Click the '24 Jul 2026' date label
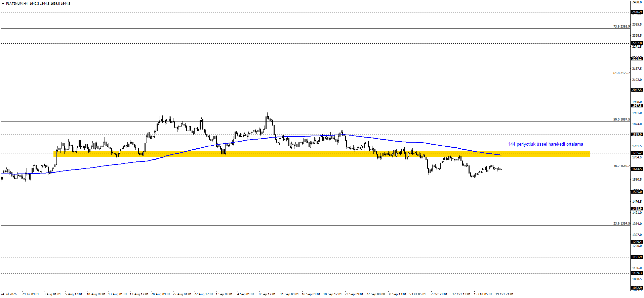 pos(9,294)
